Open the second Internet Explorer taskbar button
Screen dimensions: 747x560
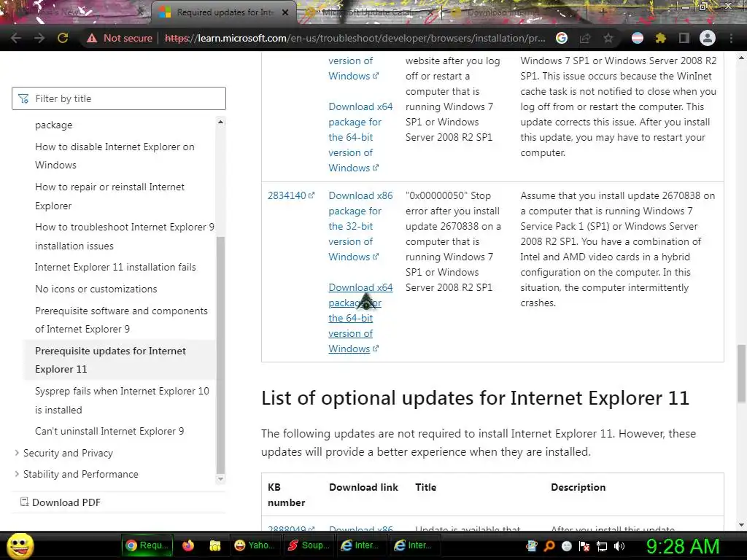pos(416,545)
